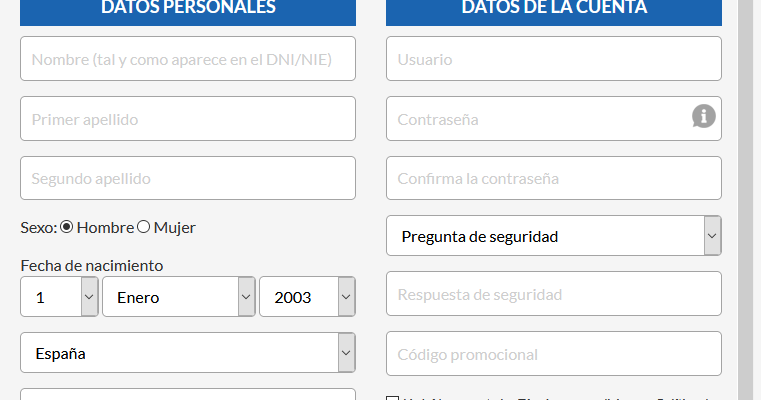Image resolution: width=761 pixels, height=400 pixels.
Task: Open the Pregunta de seguridad dropdown
Action: pyautogui.click(x=554, y=236)
